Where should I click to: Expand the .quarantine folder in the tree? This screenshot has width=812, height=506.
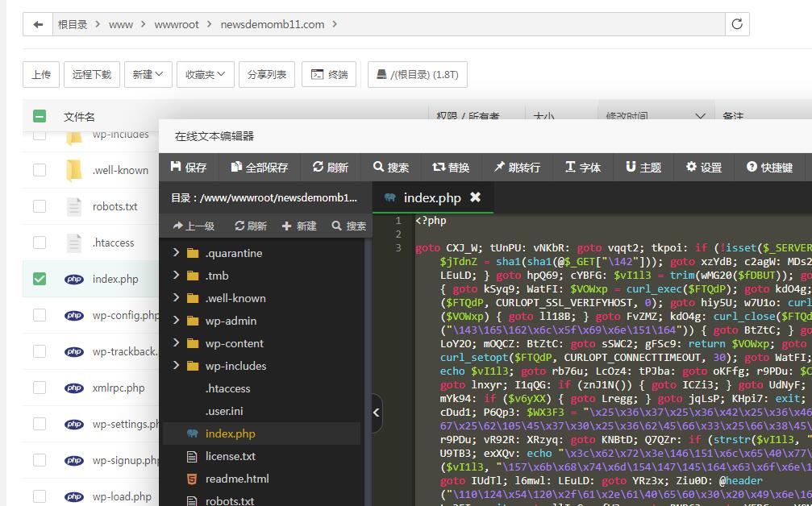coord(176,252)
